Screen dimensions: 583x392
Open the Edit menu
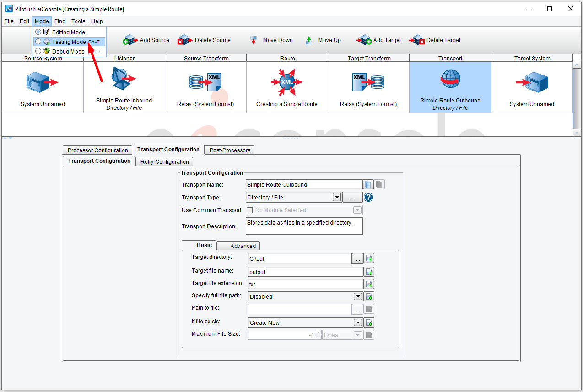pyautogui.click(x=24, y=21)
